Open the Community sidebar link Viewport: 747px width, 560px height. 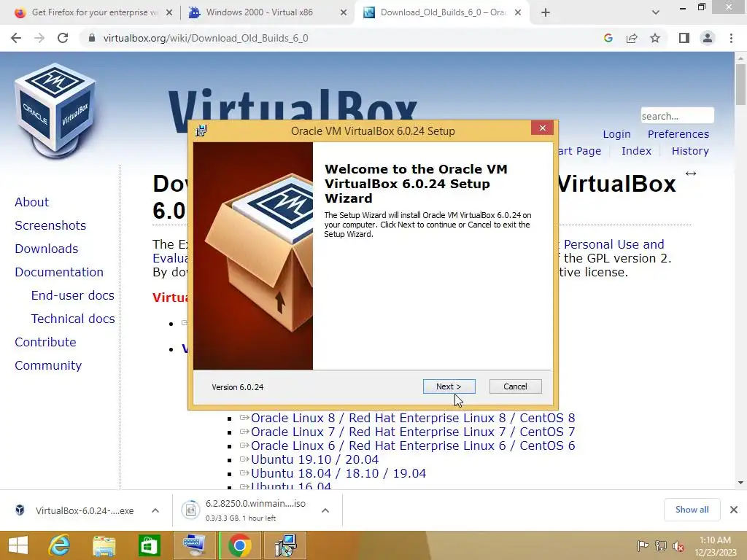pos(48,365)
